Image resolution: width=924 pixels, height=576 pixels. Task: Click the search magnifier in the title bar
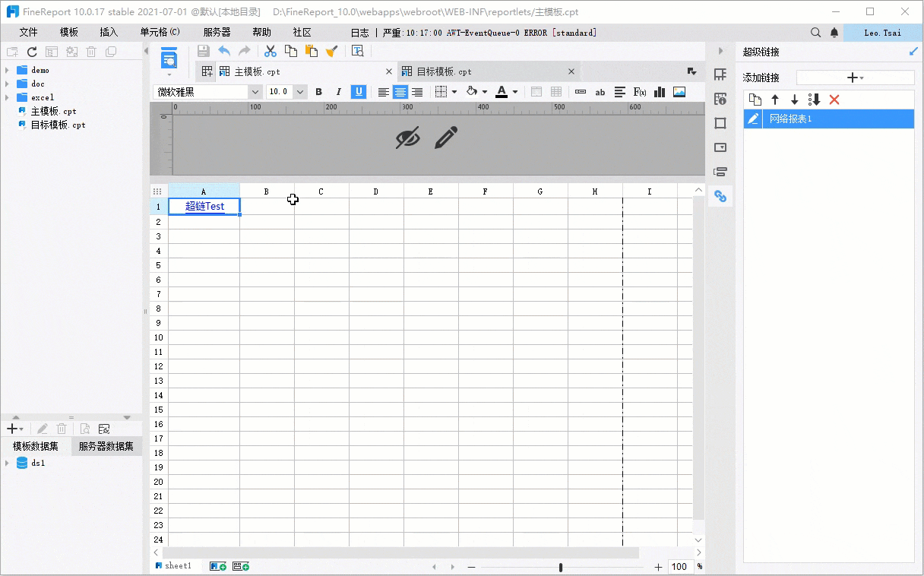[x=815, y=33]
